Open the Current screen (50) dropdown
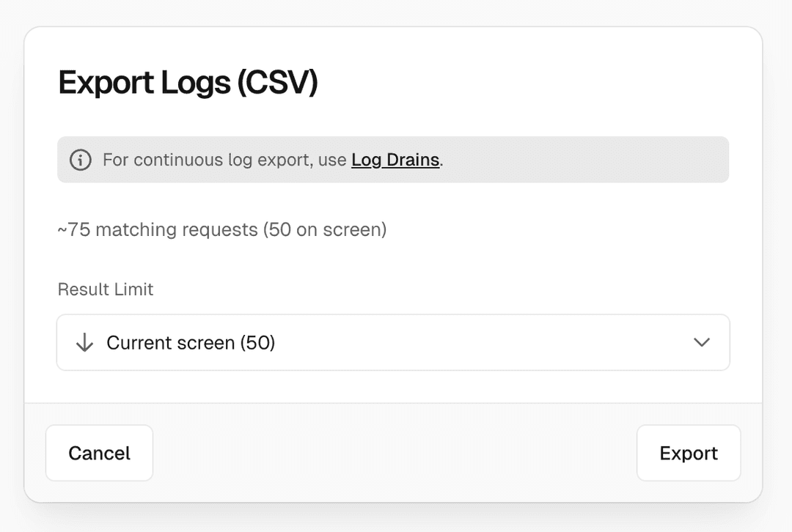792x532 pixels. coord(393,342)
